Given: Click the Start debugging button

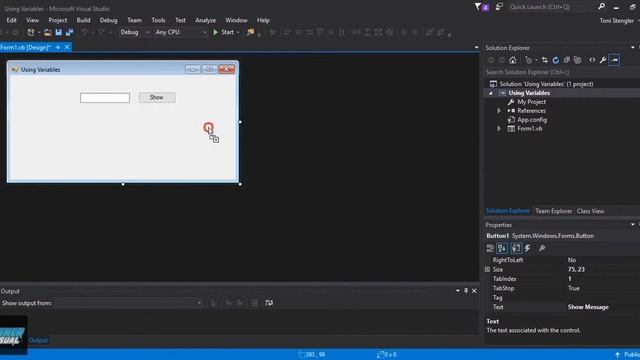Looking at the screenshot, I should [x=223, y=32].
